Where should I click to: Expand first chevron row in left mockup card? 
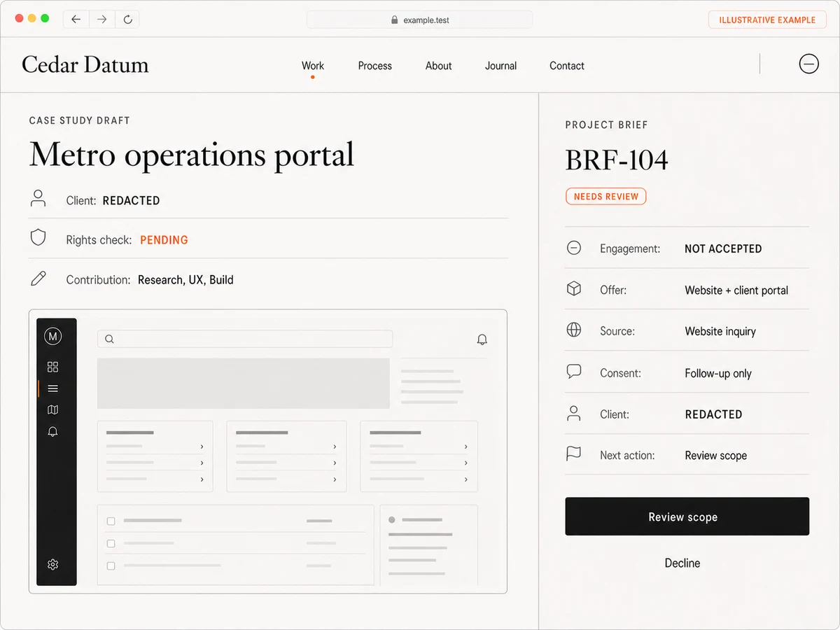202,447
